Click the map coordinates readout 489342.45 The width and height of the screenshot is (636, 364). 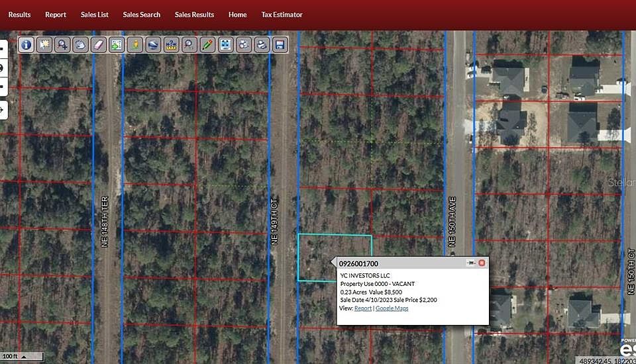[608, 361]
